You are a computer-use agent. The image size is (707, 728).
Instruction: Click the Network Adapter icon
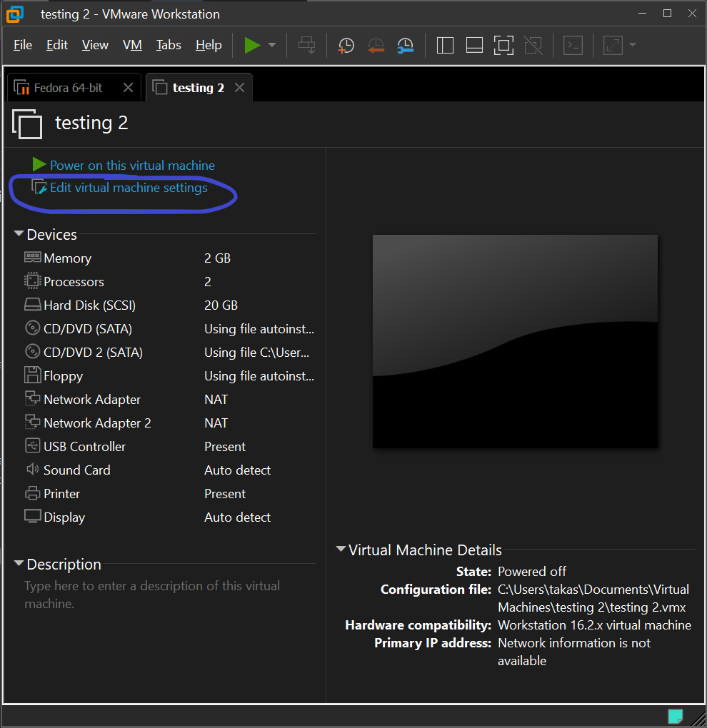pos(33,398)
